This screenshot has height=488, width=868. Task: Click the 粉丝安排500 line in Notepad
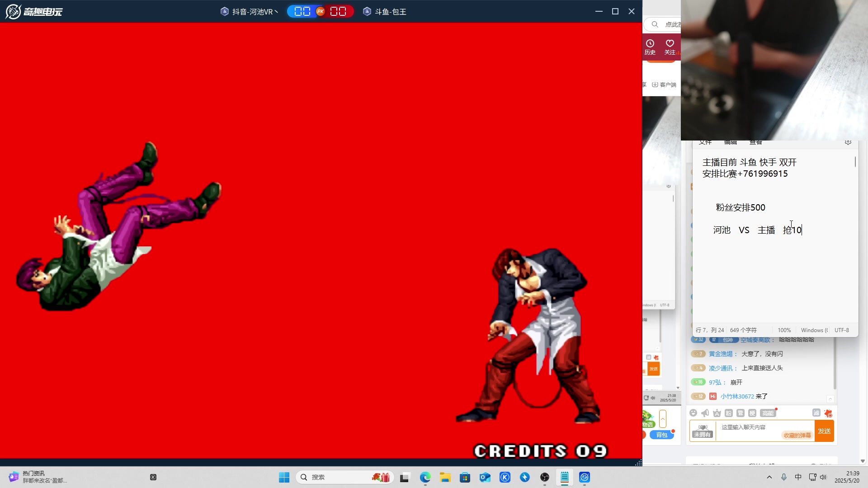coord(741,207)
